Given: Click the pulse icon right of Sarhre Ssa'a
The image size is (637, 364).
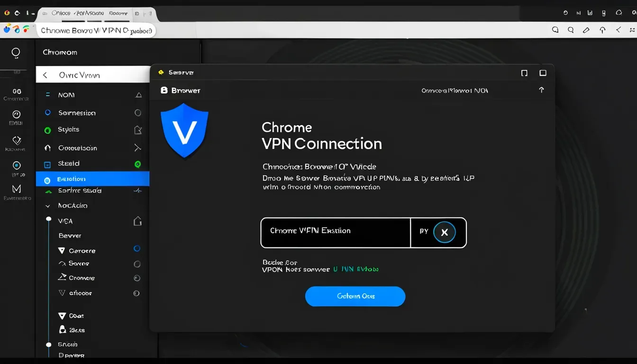Looking at the screenshot, I should pos(137,191).
